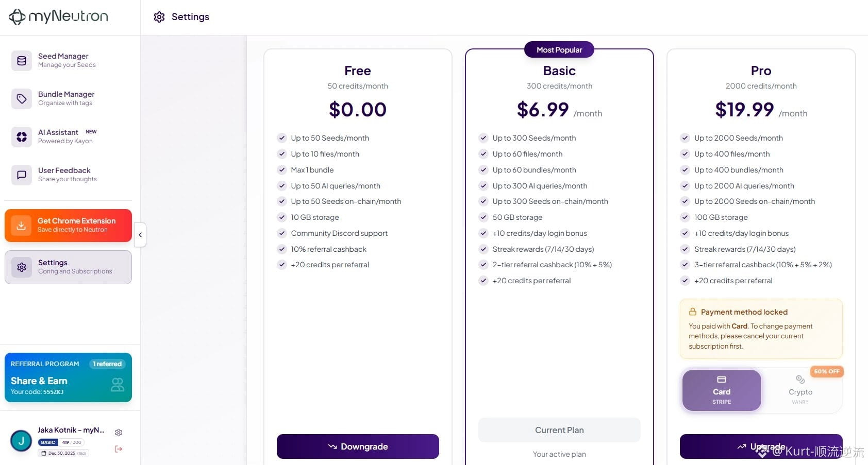Click the myNeutron logo
This screenshot has height=465, width=868.
[x=58, y=16]
